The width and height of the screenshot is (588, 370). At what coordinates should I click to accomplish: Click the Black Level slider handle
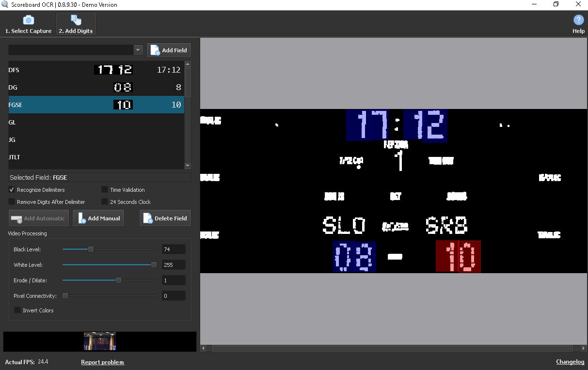(x=91, y=249)
